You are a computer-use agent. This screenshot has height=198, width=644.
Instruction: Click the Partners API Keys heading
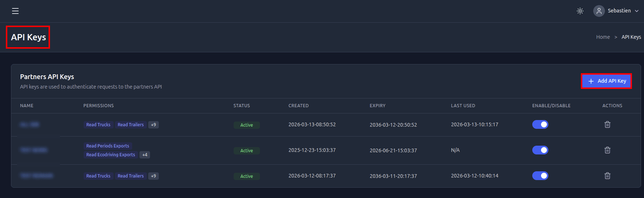click(x=47, y=77)
